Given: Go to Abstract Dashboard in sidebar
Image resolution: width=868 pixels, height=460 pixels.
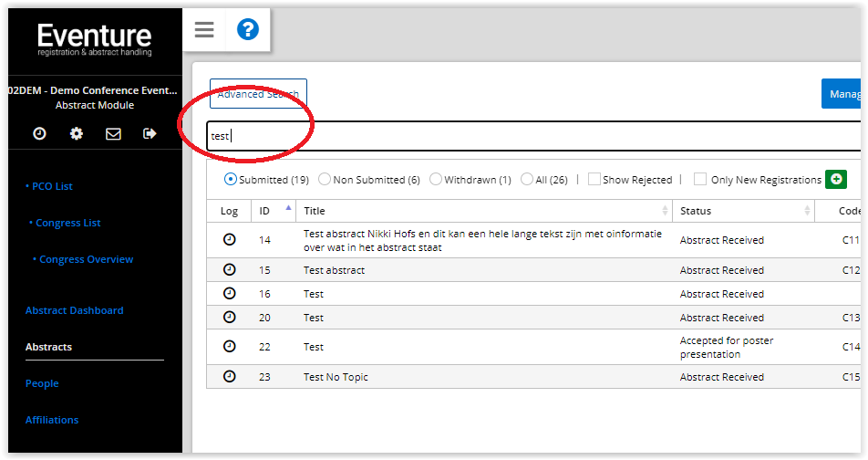Looking at the screenshot, I should pos(74,310).
